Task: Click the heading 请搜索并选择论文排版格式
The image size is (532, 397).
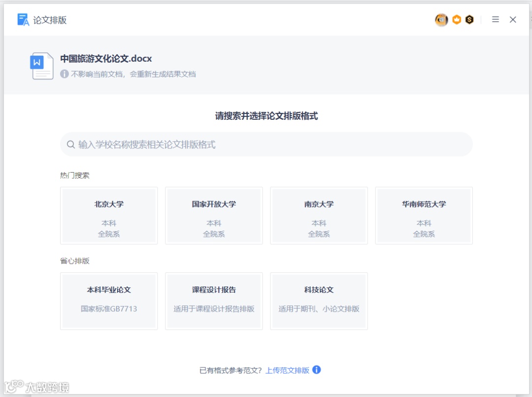Action: (x=266, y=116)
